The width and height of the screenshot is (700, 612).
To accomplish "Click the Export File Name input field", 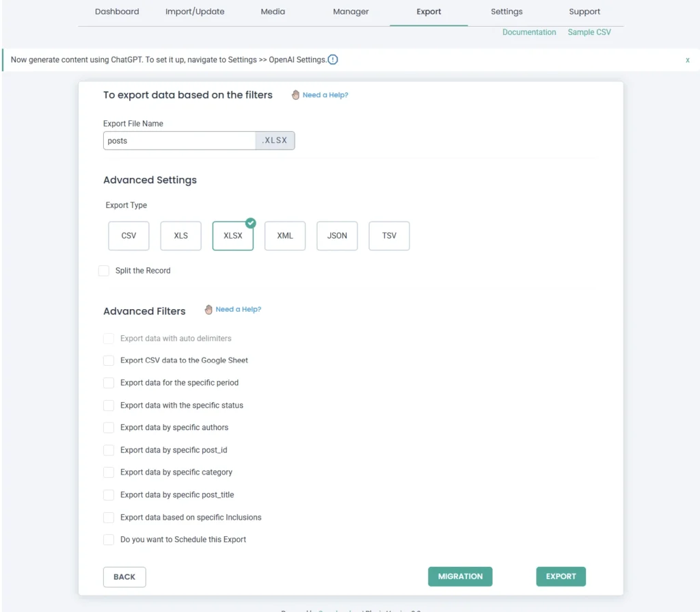I will click(x=180, y=141).
